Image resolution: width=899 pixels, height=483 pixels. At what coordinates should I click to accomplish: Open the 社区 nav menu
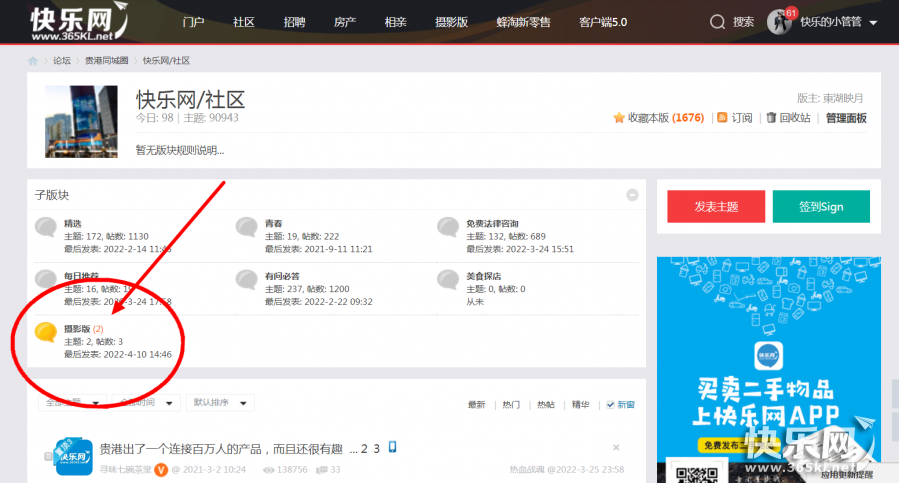244,22
